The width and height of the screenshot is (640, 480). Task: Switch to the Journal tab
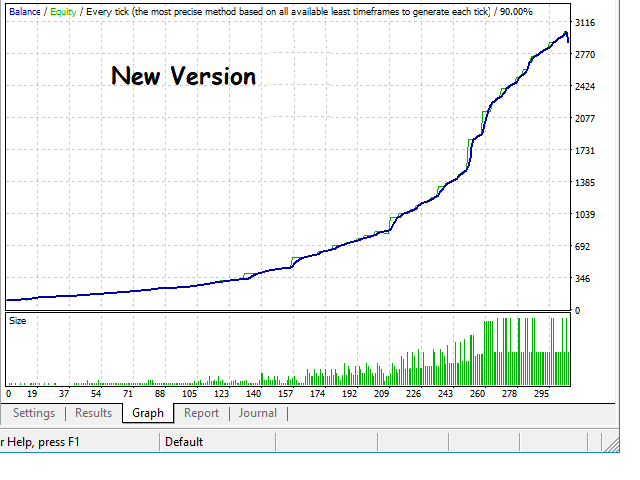(258, 413)
